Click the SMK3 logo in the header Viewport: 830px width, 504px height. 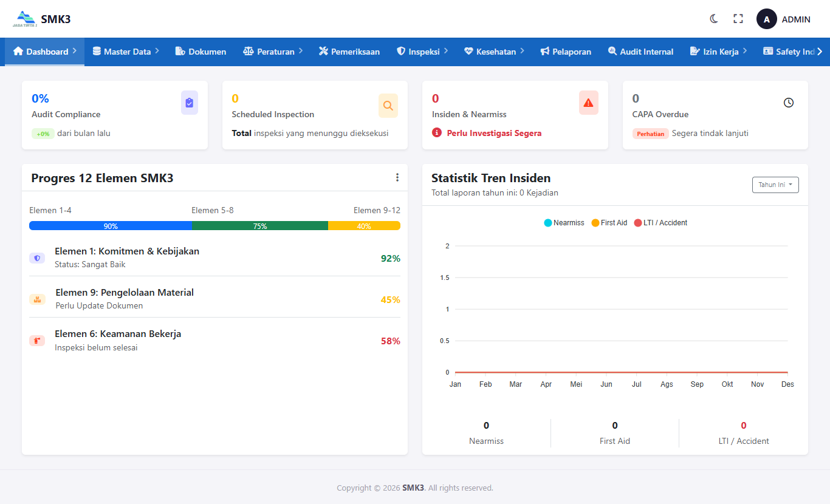(41, 19)
